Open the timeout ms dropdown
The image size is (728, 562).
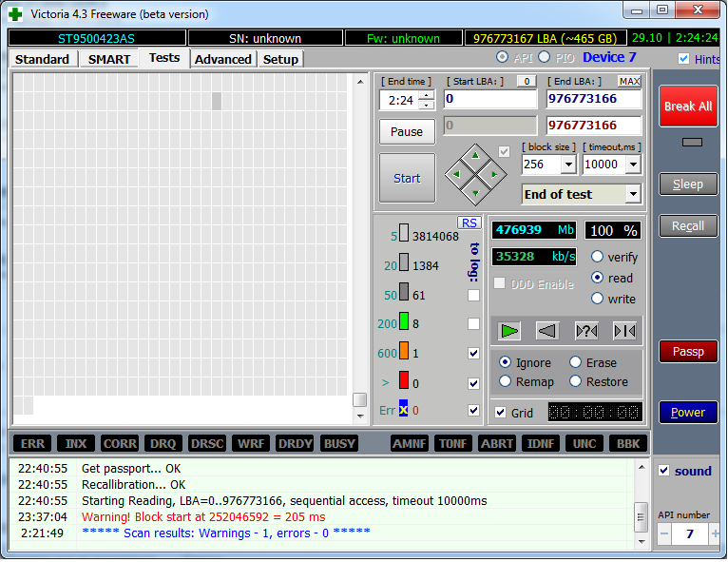pyautogui.click(x=633, y=165)
